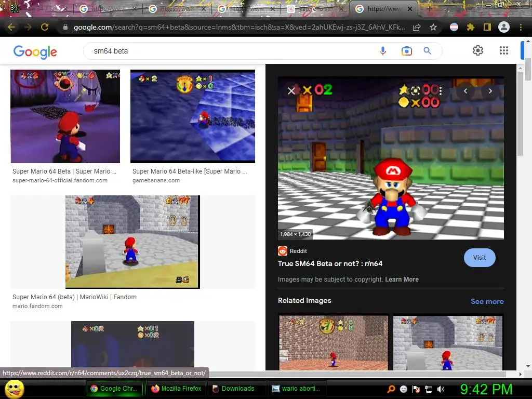Open the dark blue beta HUD thumbnail
532x399 pixels.
tap(132, 344)
